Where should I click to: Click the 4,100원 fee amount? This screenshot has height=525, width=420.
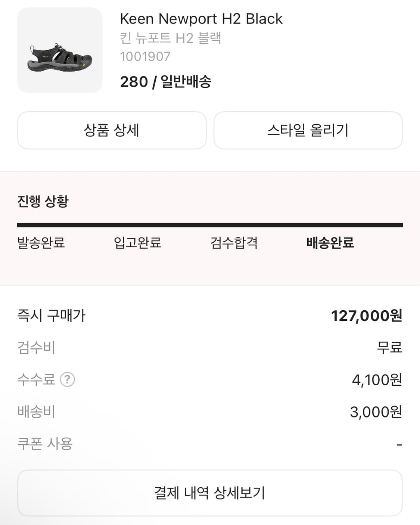coord(377,380)
